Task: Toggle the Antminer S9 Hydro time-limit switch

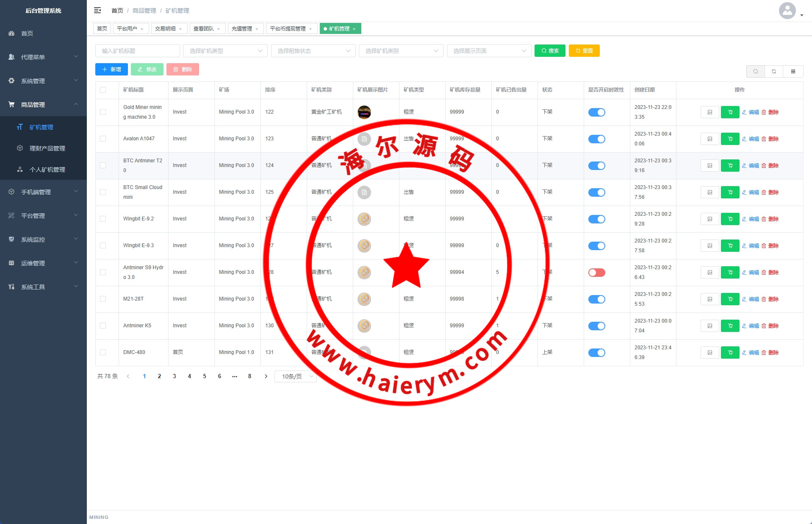Action: 596,272
